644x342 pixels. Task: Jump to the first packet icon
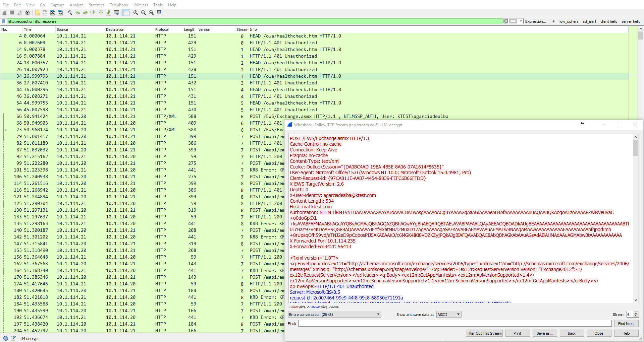[101, 13]
